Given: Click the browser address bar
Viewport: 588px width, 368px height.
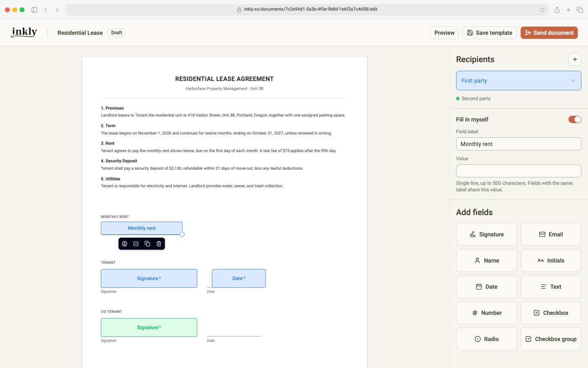Looking at the screenshot, I should (x=306, y=9).
